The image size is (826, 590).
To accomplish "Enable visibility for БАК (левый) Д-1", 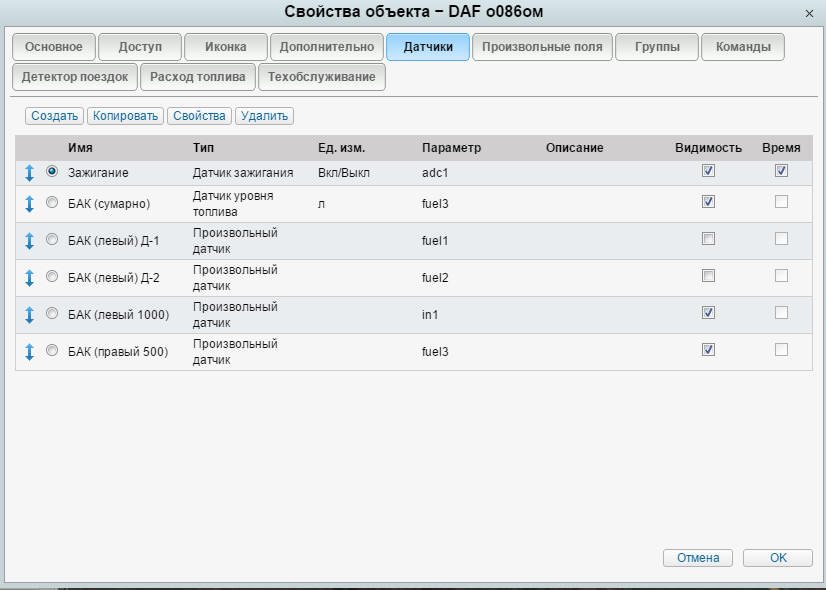I will 708,239.
